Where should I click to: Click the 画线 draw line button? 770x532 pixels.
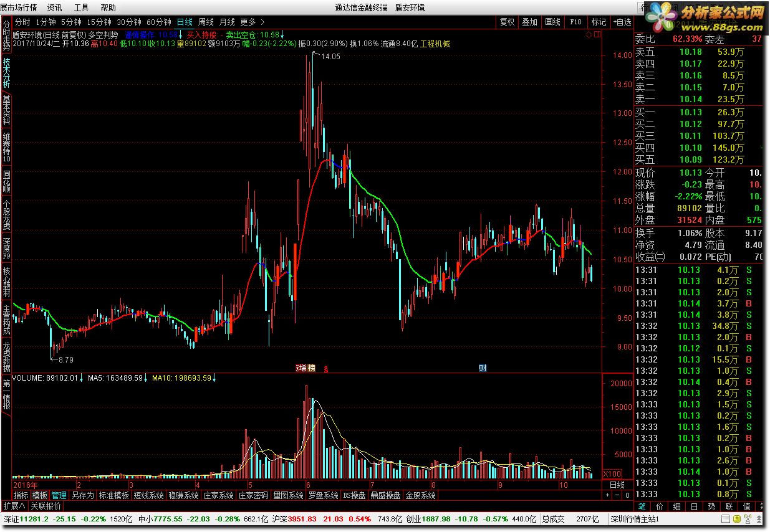(552, 22)
